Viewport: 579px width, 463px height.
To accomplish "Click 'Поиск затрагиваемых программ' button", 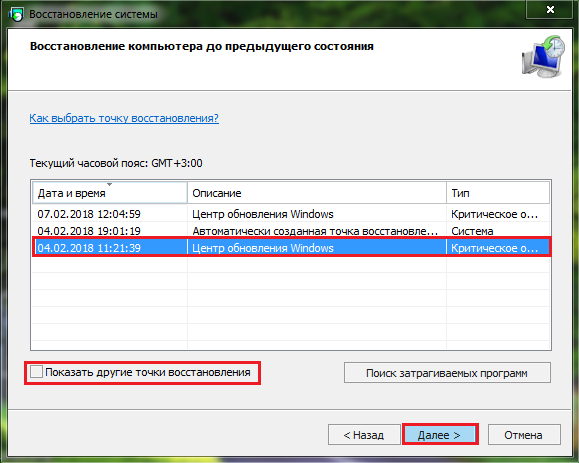I will coord(447,373).
